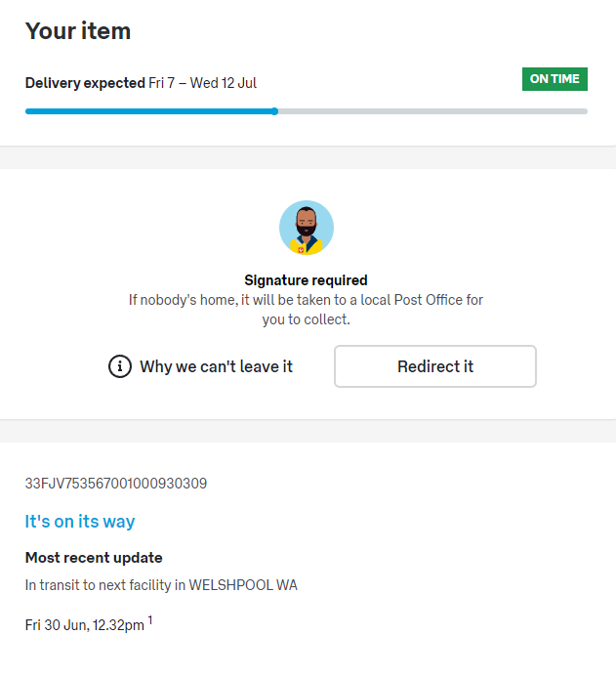Click the info circle icon
This screenshot has width=616, height=678.
[x=120, y=366]
